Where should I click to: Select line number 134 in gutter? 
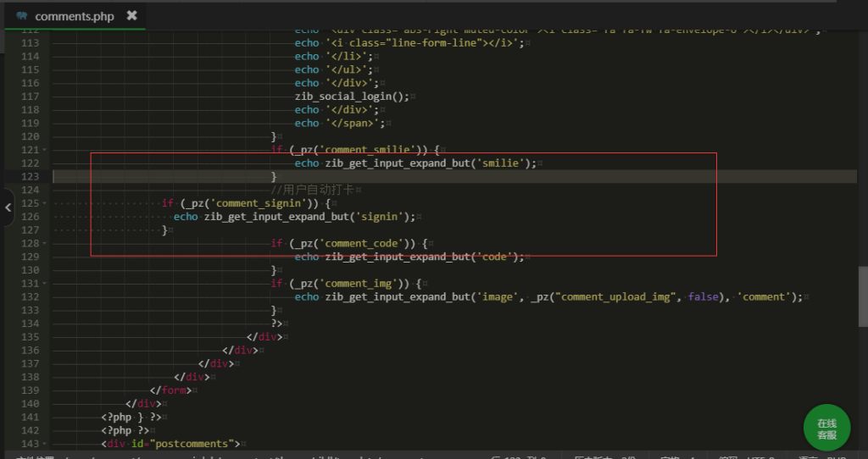(x=29, y=323)
